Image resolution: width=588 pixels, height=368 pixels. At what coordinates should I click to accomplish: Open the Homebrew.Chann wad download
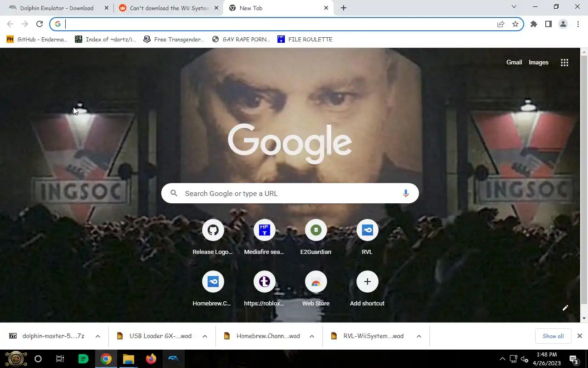tap(262, 336)
